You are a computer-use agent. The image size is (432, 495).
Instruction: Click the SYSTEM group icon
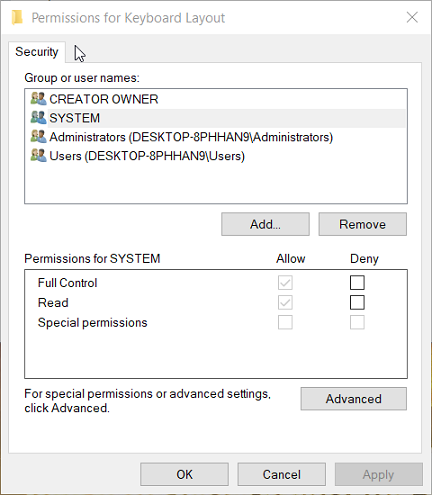point(38,118)
